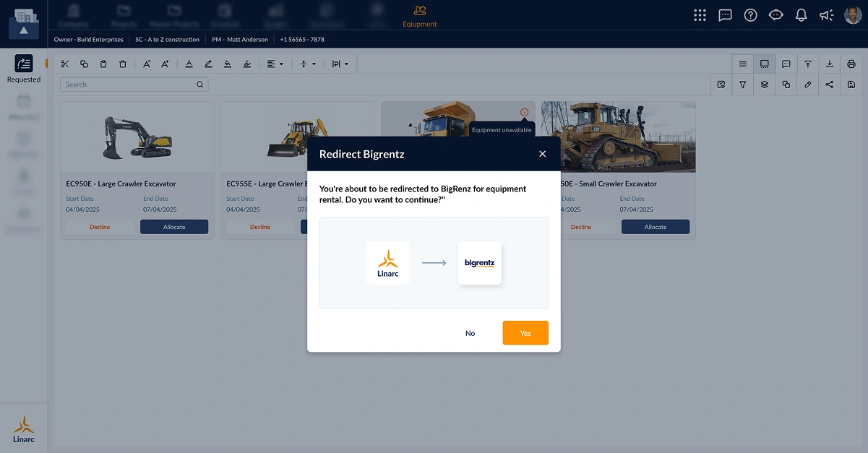The width and height of the screenshot is (868, 453).
Task: Open the apps grid icon
Action: point(700,15)
